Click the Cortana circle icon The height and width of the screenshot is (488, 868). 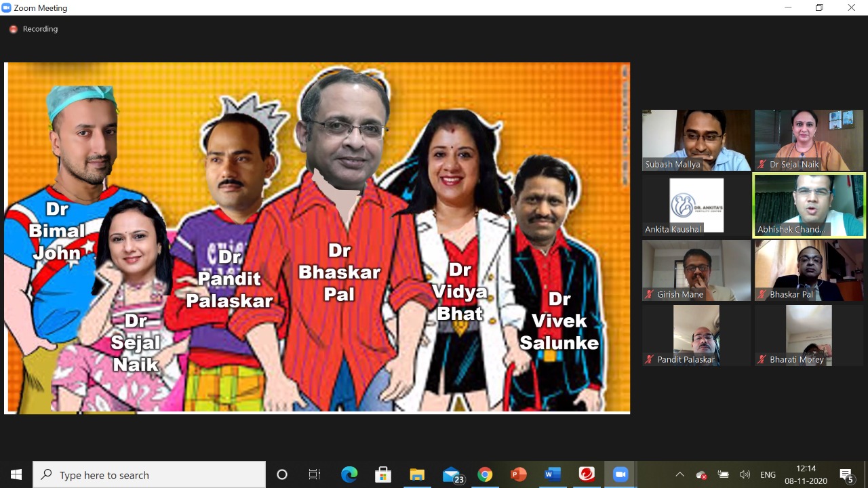click(x=282, y=474)
